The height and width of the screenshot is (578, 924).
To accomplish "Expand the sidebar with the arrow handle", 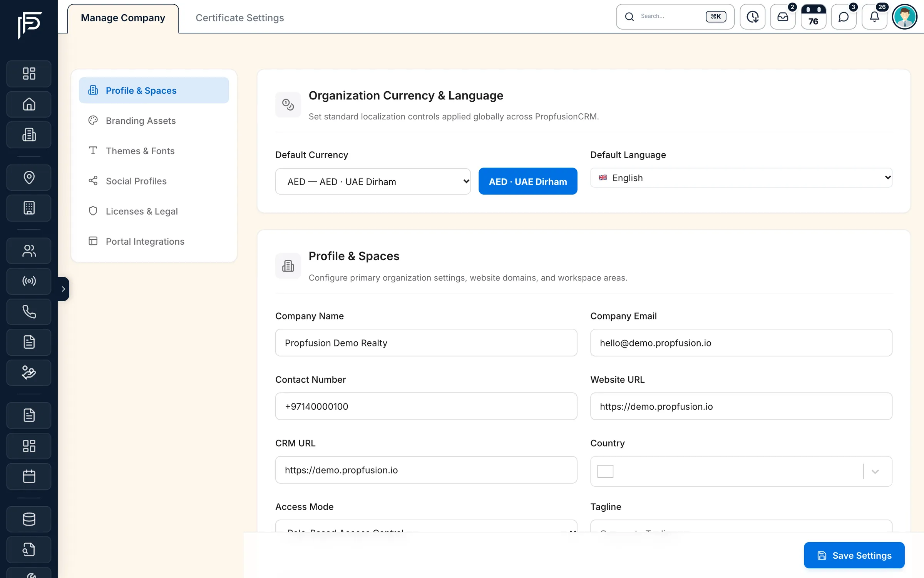I will coord(64,289).
